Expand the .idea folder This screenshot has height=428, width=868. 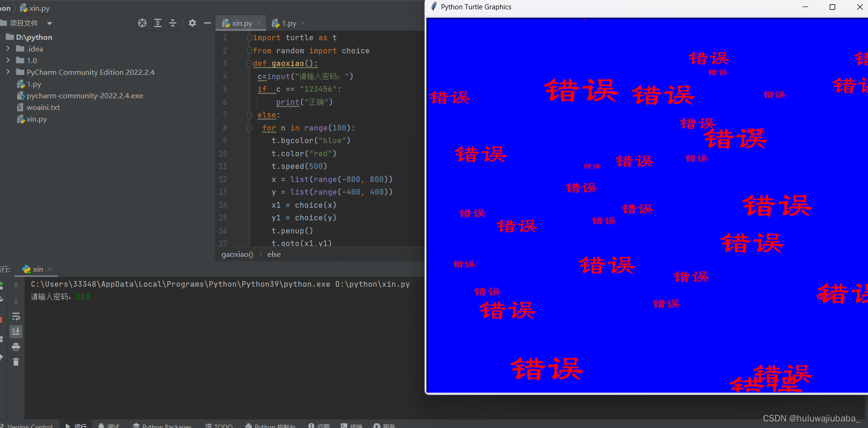coord(8,49)
